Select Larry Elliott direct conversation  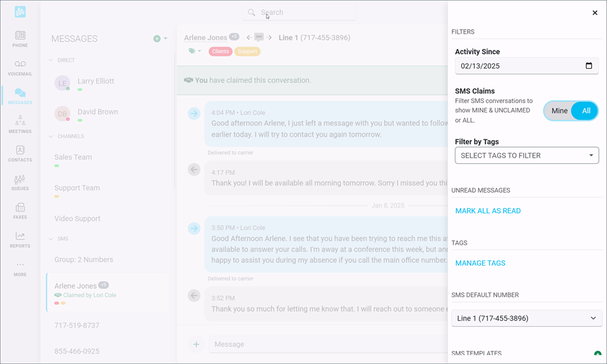95,82
